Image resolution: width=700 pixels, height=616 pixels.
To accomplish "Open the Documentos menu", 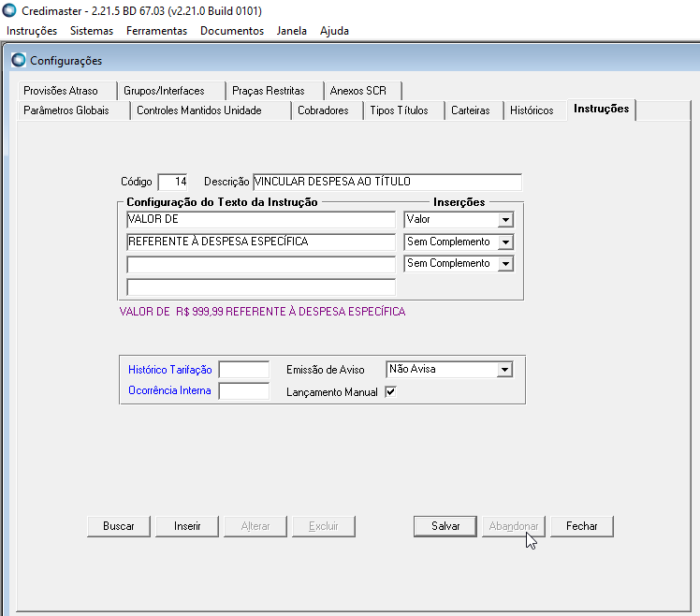I will [232, 31].
